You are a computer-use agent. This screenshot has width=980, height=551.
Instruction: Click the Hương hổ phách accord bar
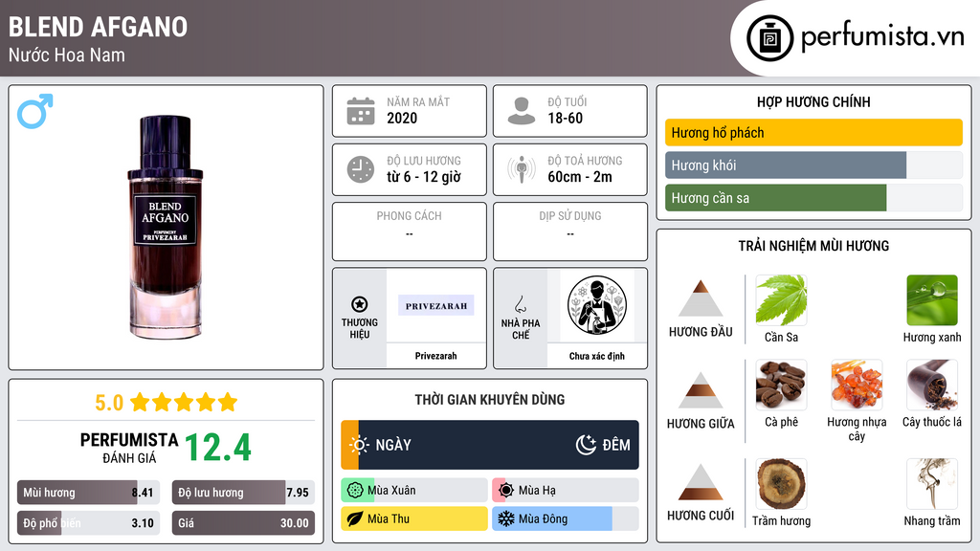pos(813,132)
